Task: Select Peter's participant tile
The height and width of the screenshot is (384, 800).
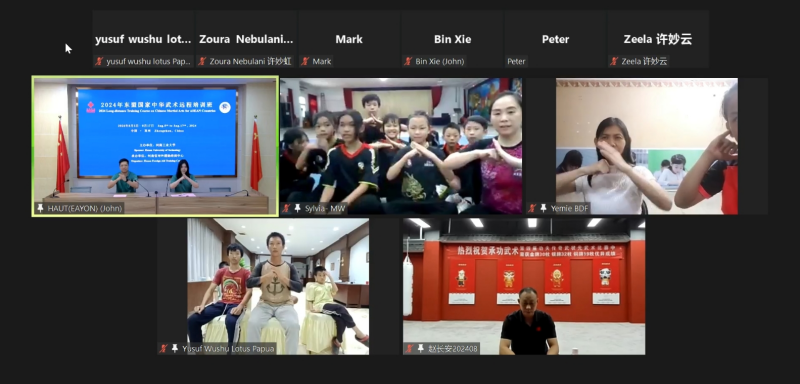Action: click(555, 39)
